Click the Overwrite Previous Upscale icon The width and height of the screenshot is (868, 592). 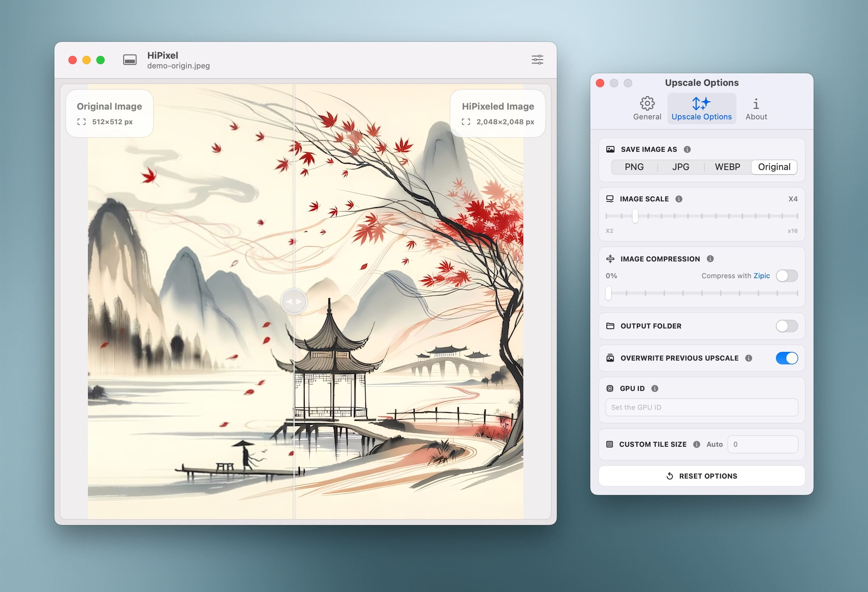[610, 358]
